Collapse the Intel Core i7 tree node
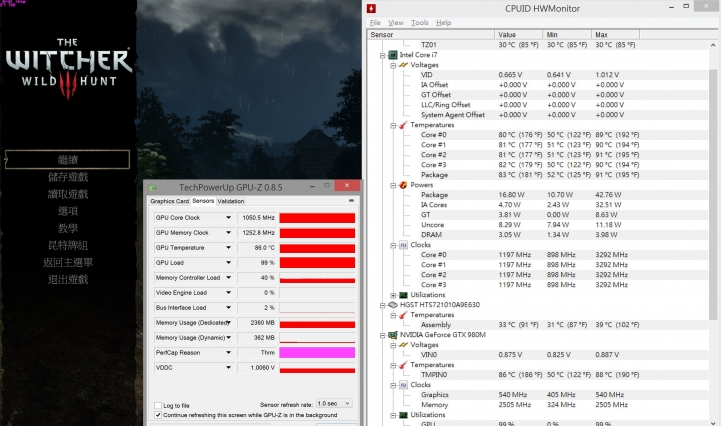Viewport: 721px width, 426px height. click(383, 55)
